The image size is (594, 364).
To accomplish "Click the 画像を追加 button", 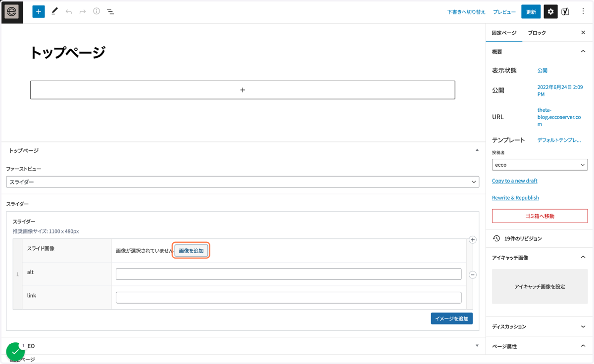I will point(191,251).
